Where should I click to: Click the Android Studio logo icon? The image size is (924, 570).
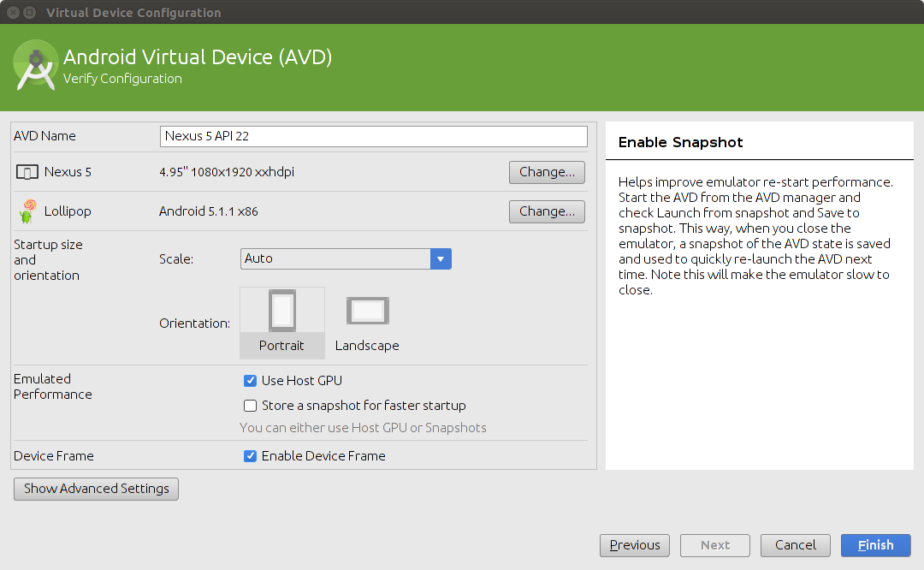click(35, 65)
